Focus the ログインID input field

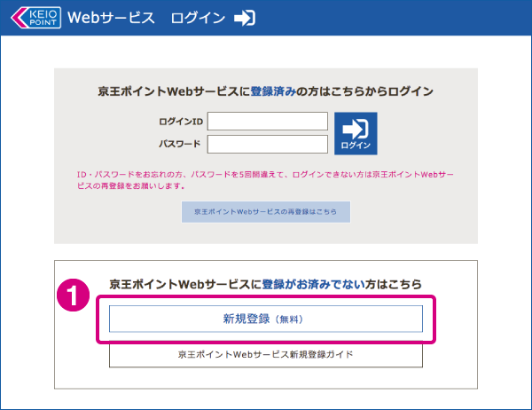click(x=268, y=121)
